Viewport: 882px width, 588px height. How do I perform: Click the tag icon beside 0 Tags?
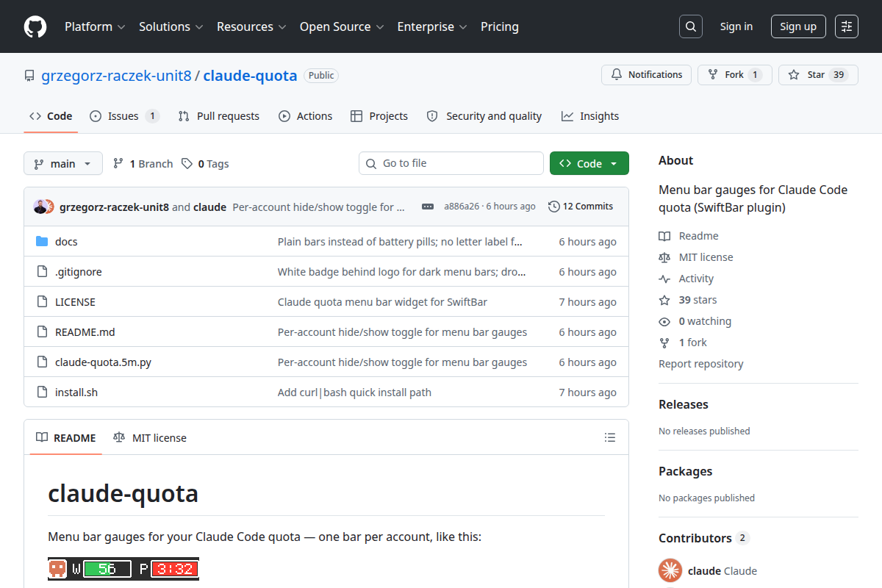187,163
